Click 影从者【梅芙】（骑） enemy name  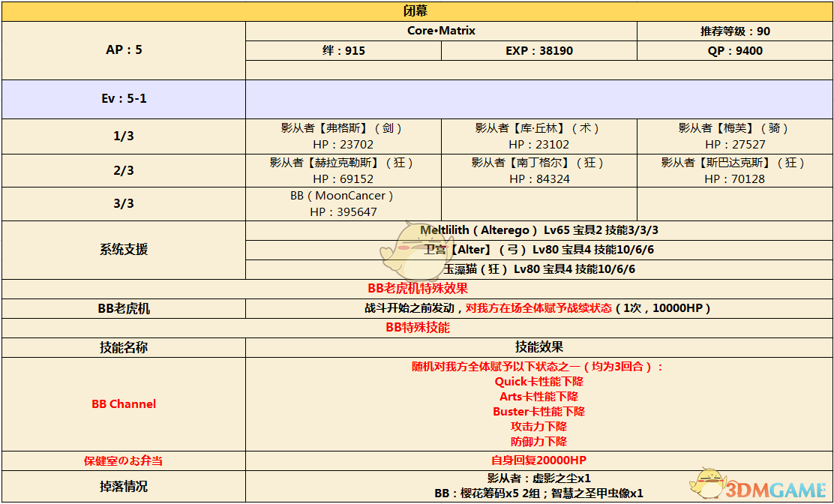735,128
